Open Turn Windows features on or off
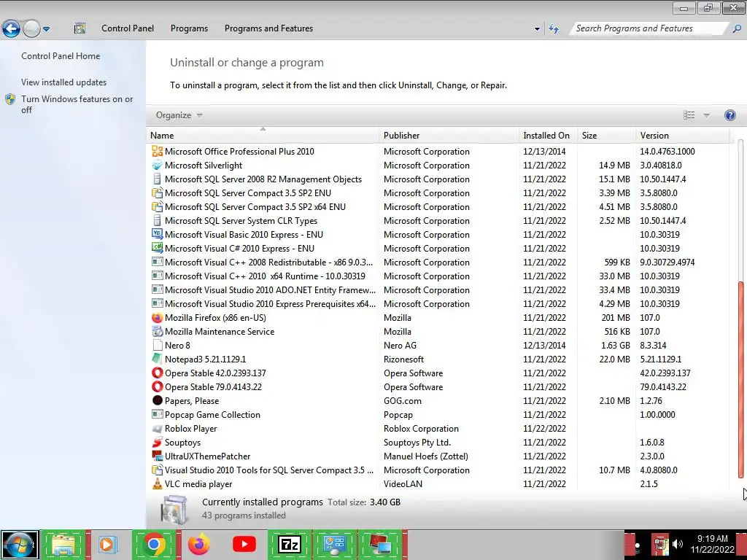 tap(77, 104)
